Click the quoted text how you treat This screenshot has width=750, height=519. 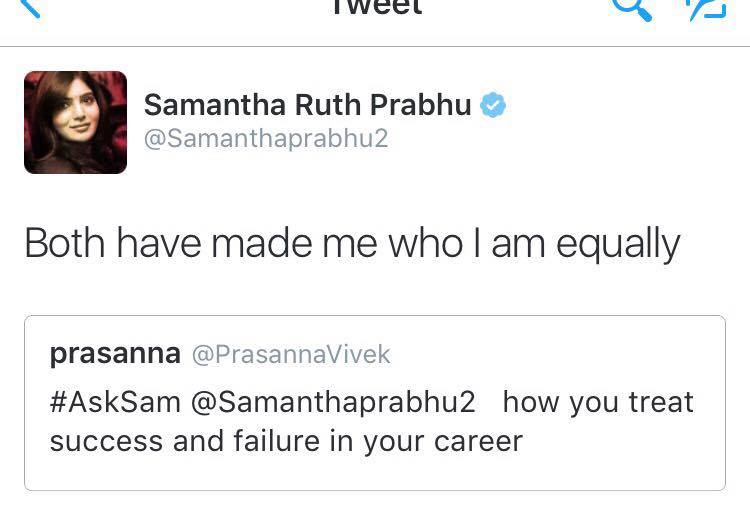click(x=597, y=402)
